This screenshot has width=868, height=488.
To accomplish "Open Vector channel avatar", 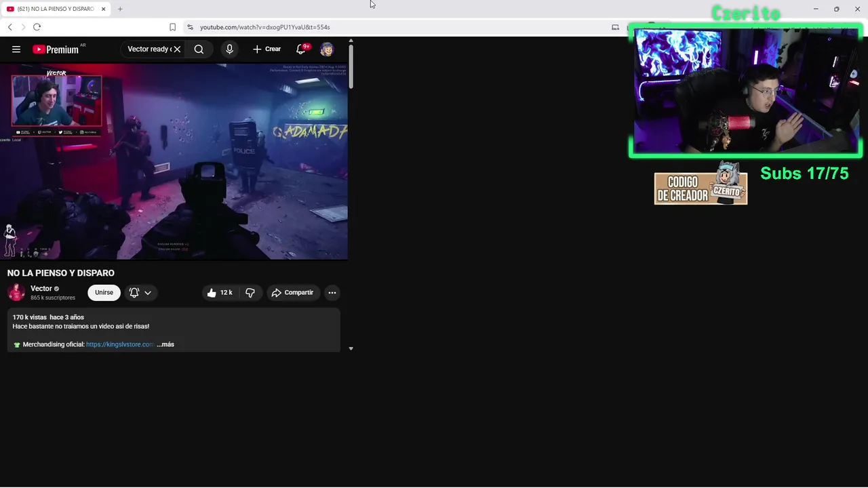I will (16, 292).
